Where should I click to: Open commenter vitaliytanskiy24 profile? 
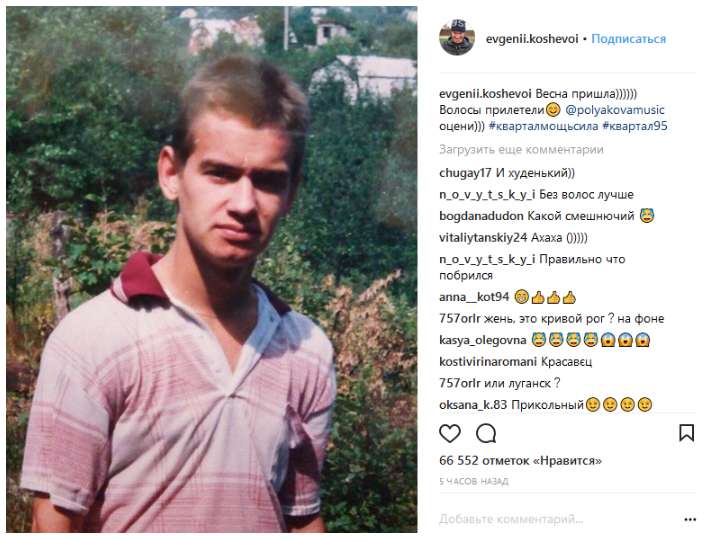coord(483,238)
